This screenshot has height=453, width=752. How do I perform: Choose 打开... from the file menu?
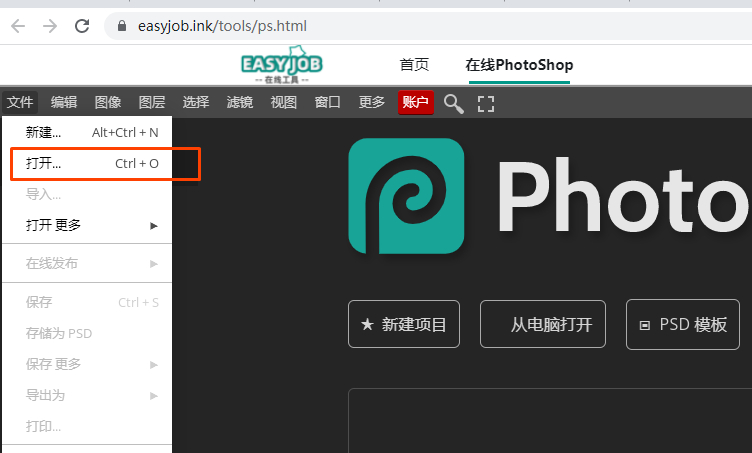(87, 163)
